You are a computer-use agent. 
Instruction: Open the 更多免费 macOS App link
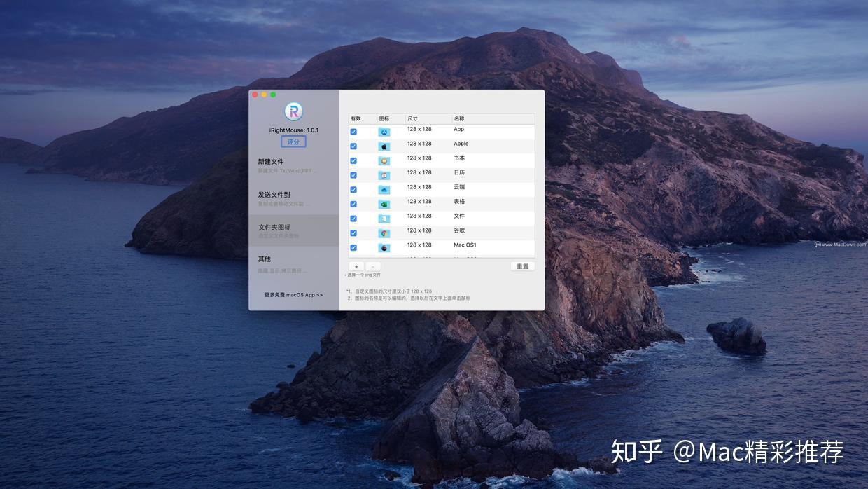click(293, 295)
